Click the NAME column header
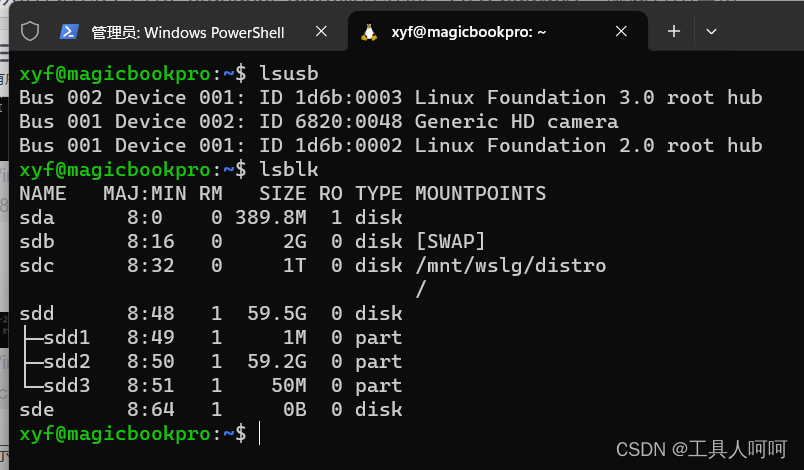This screenshot has width=804, height=470. point(43,194)
